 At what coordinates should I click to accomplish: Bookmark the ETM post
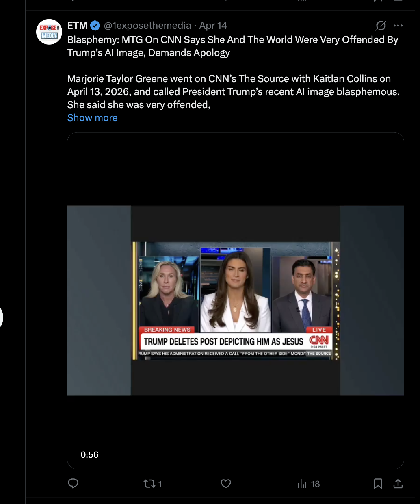tap(378, 483)
